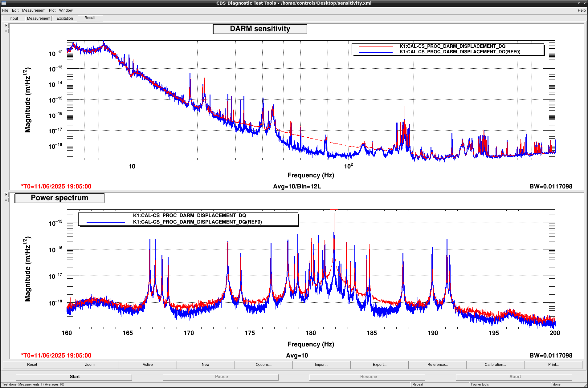
Task: Click the Abort button
Action: coord(514,377)
